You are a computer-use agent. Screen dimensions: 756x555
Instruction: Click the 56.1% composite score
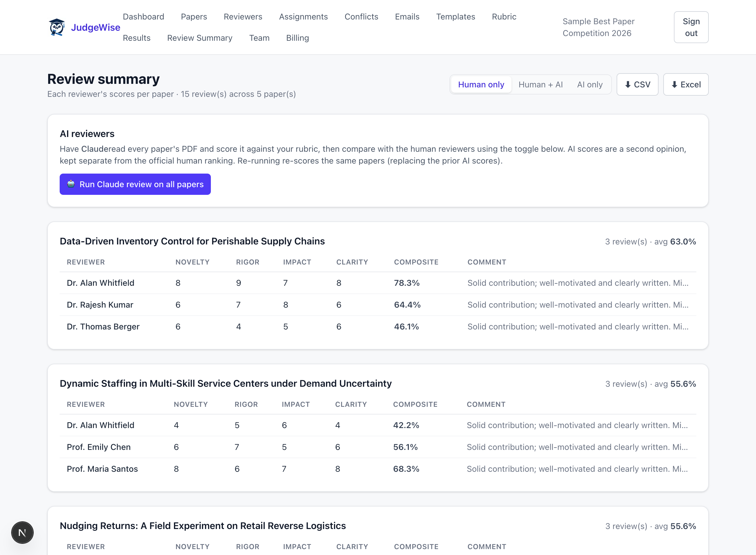(x=405, y=447)
